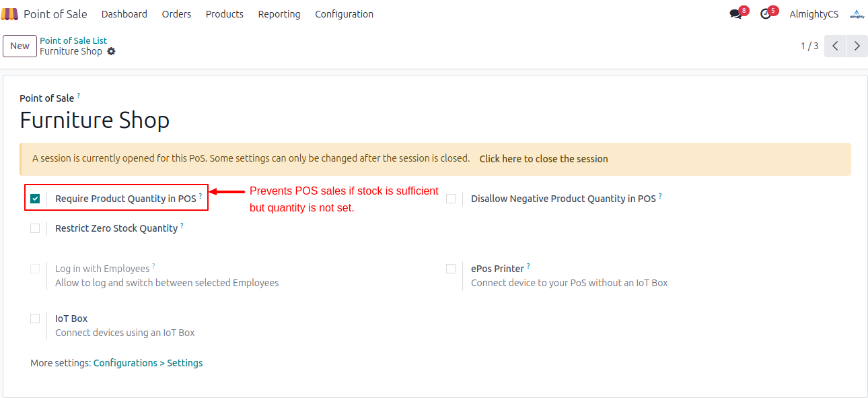
Task: Go to previous record arrow
Action: (x=834, y=46)
